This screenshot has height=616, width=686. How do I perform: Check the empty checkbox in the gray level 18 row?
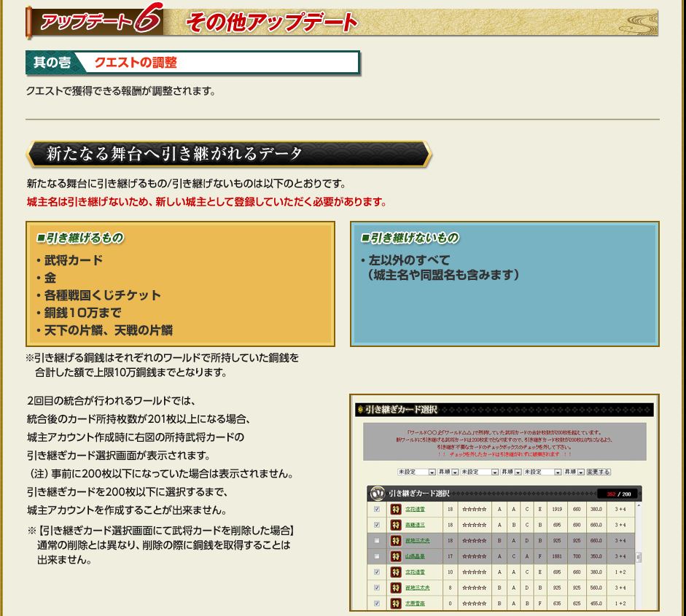(x=377, y=541)
